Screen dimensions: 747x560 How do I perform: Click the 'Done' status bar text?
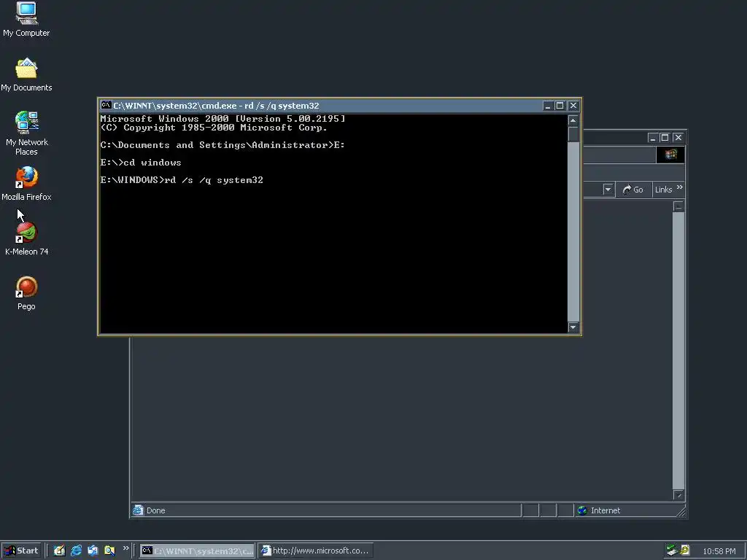point(156,510)
